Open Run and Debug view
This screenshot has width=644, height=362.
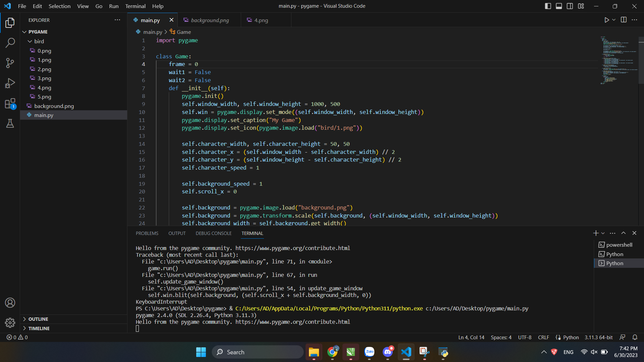point(10,83)
